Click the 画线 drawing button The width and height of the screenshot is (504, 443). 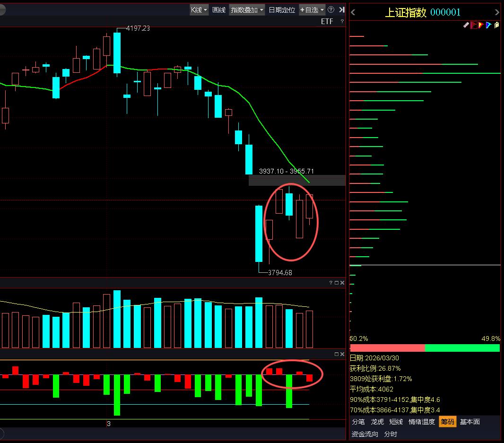(218, 9)
